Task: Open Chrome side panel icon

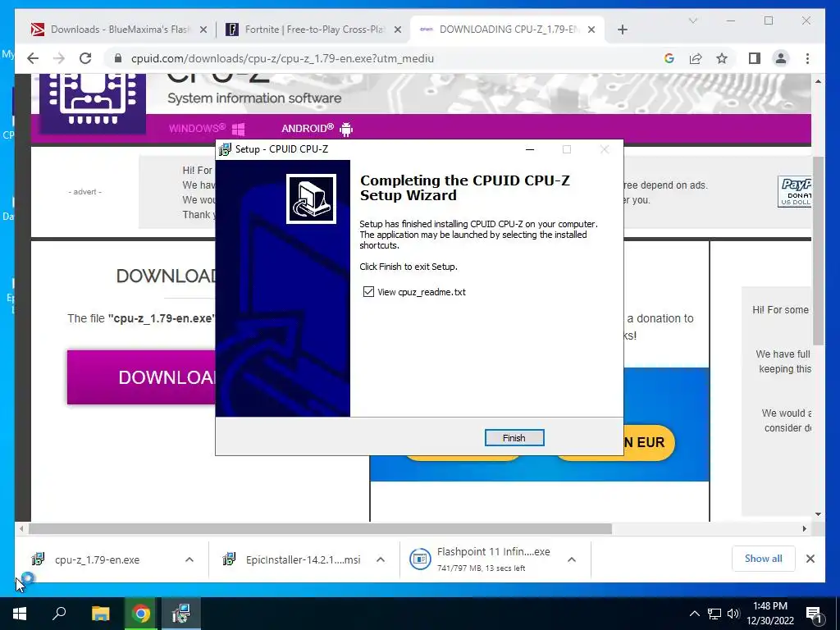Action: (755, 58)
